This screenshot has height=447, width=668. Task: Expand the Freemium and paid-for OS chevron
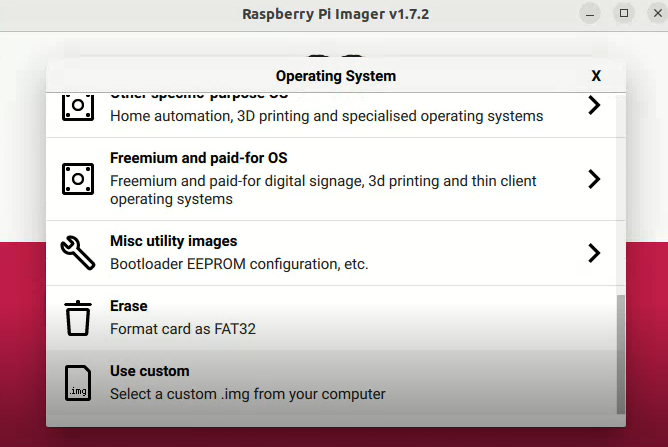[x=594, y=179]
